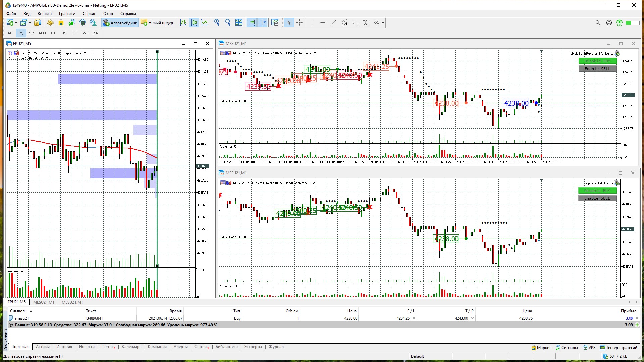The width and height of the screenshot is (644, 362).
Task: Toggle chart auto-scroll to latest bar
Action: pos(251,23)
